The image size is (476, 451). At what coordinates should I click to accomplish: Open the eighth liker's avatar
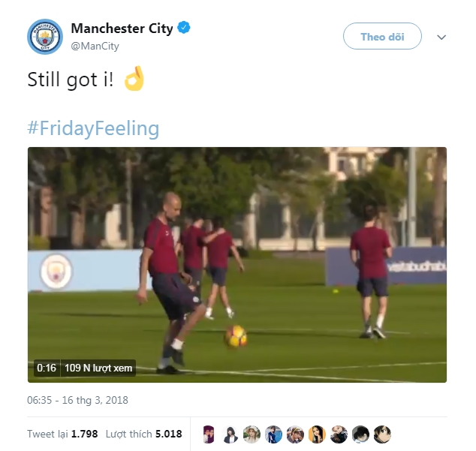click(360, 434)
